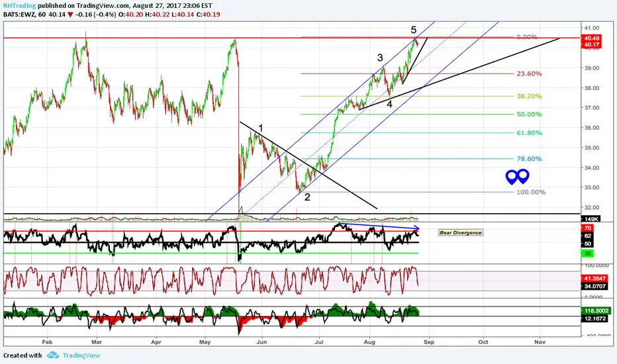Click wave label 2 near the June low
617x364 pixels.
[307, 197]
